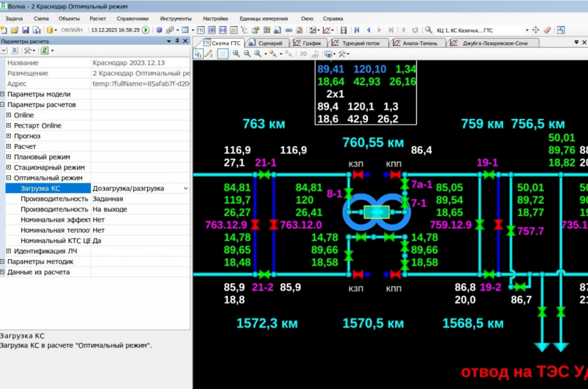Toggle the grid display button
The width and height of the screenshot is (588, 389).
222,54
